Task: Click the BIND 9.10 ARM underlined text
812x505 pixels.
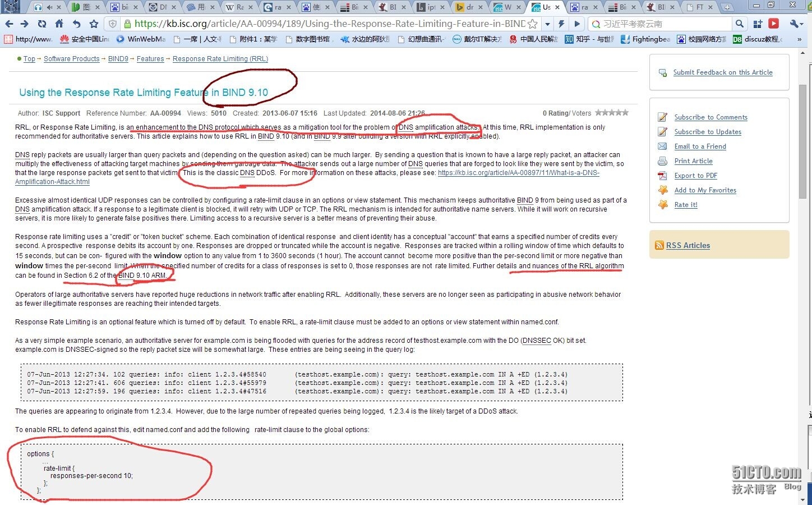Action: [142, 276]
